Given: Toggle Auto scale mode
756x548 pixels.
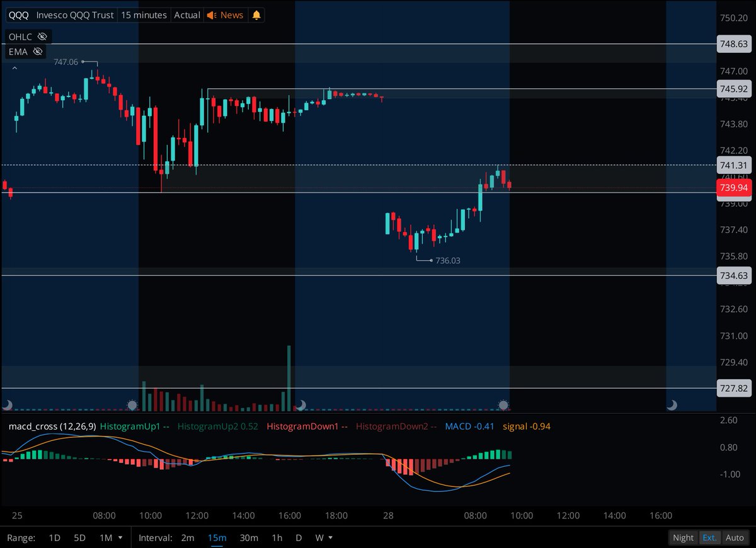Looking at the screenshot, I should coord(735,538).
